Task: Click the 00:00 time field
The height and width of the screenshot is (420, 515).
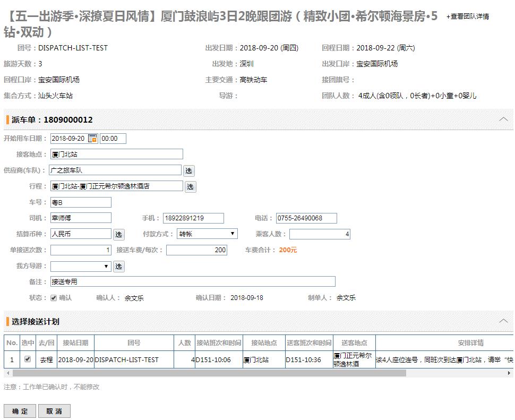Action: 113,139
